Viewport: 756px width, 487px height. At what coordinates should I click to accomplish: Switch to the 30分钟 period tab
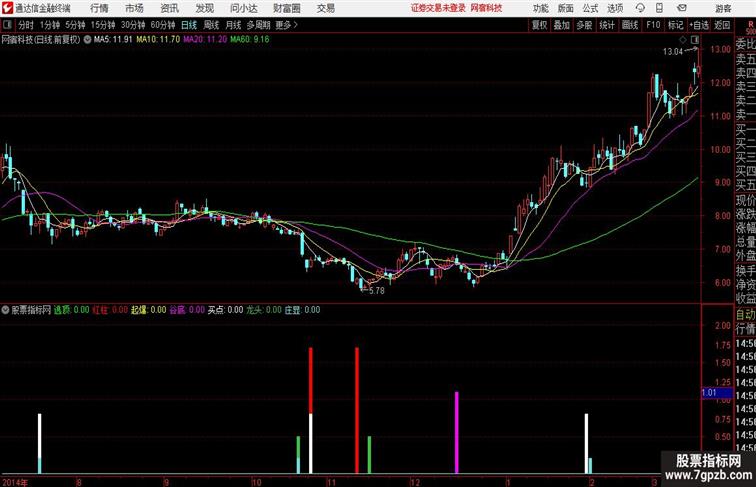point(133,25)
